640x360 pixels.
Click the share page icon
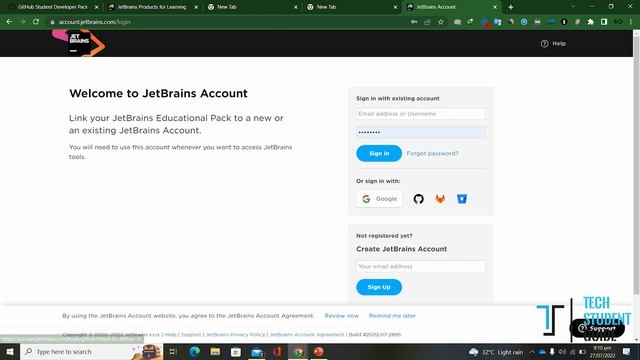(427, 22)
